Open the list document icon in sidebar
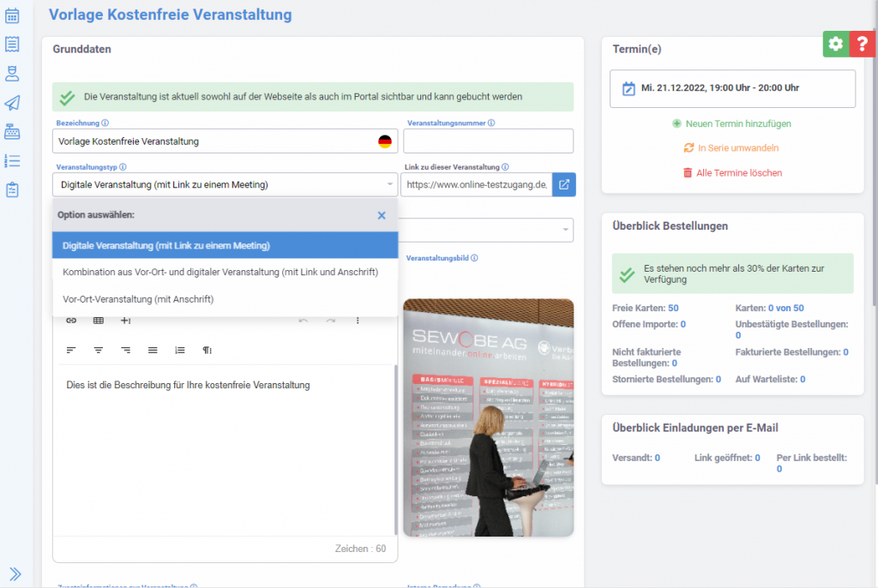 point(12,45)
